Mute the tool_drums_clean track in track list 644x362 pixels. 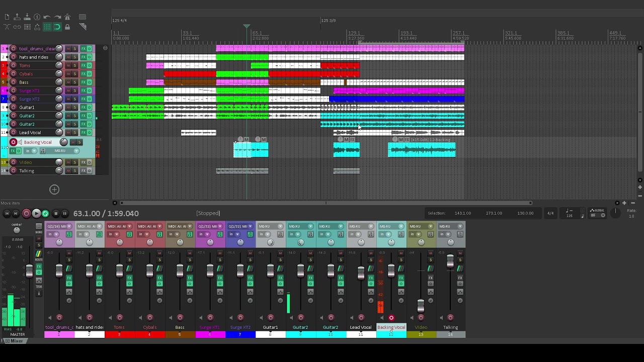pyautogui.click(x=68, y=49)
